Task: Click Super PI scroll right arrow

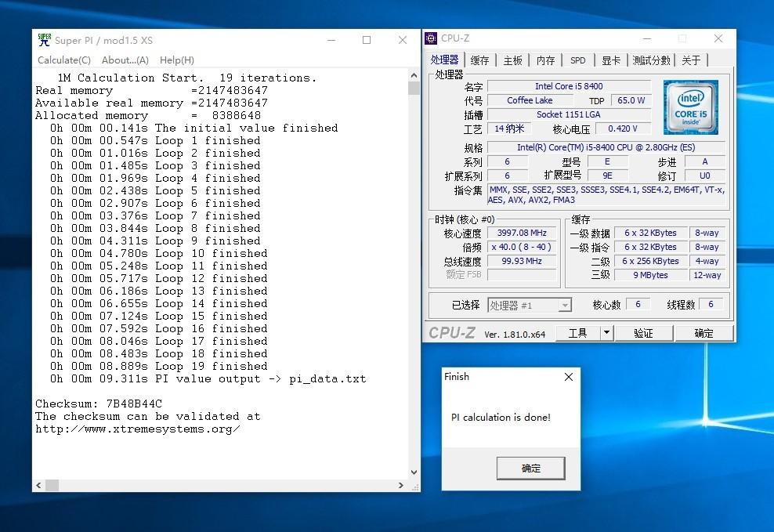Action: (x=401, y=486)
